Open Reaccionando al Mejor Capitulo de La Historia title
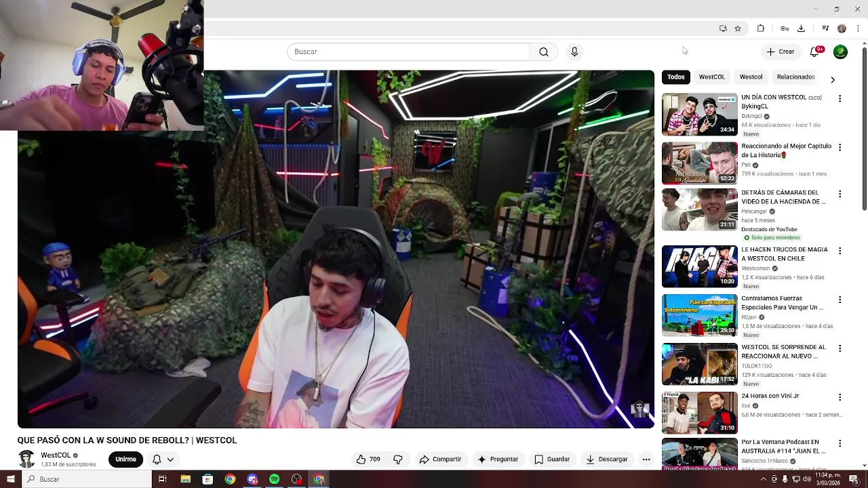 pos(786,150)
